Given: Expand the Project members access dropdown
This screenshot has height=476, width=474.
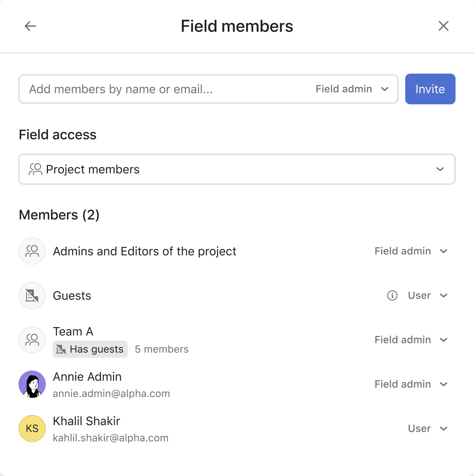Looking at the screenshot, I should (x=440, y=169).
